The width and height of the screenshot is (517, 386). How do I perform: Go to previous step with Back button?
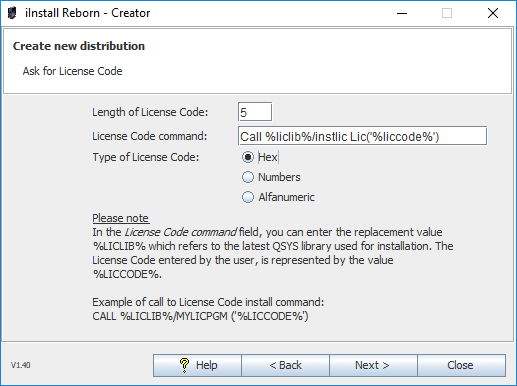(x=285, y=365)
